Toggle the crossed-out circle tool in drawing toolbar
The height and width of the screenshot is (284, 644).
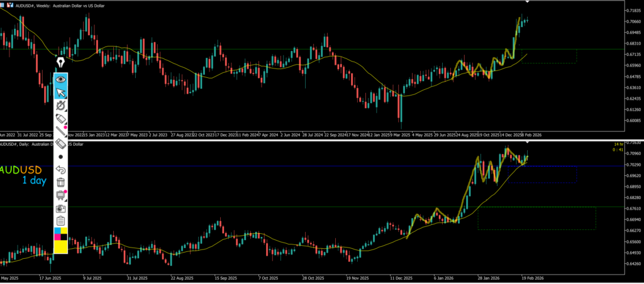click(x=61, y=106)
